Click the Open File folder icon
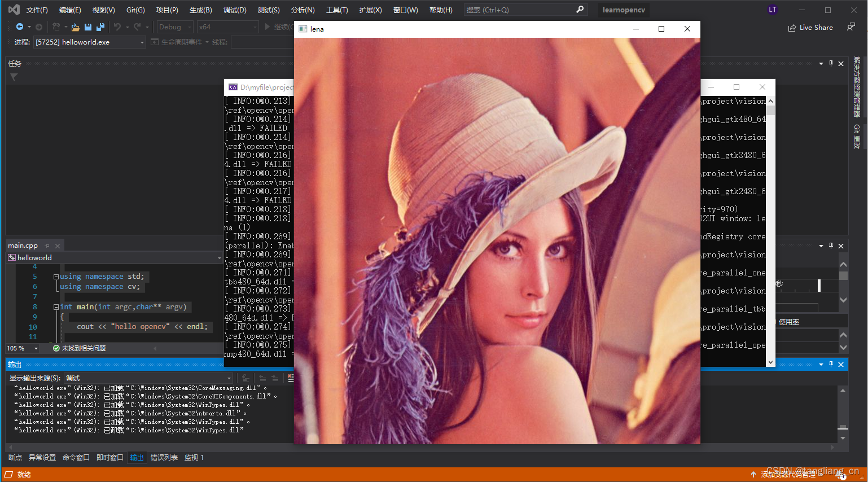Image resolution: width=868 pixels, height=482 pixels. (76, 27)
